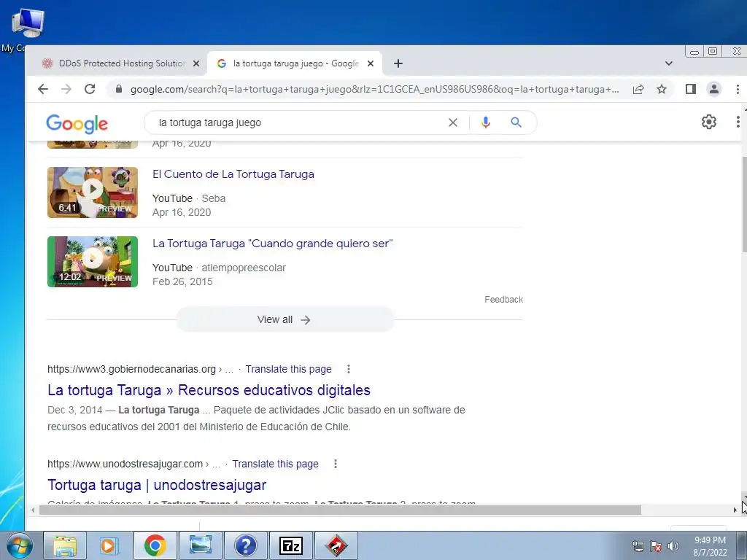Open the Help question mark taskbar icon
Screen dimensions: 747x560
pyautogui.click(x=246, y=545)
